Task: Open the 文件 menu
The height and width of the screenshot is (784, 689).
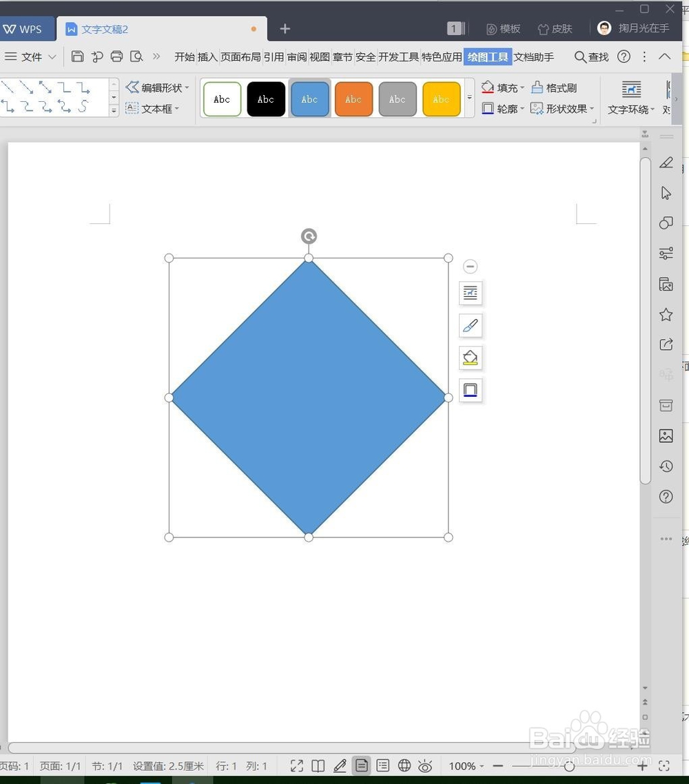Action: [x=31, y=57]
